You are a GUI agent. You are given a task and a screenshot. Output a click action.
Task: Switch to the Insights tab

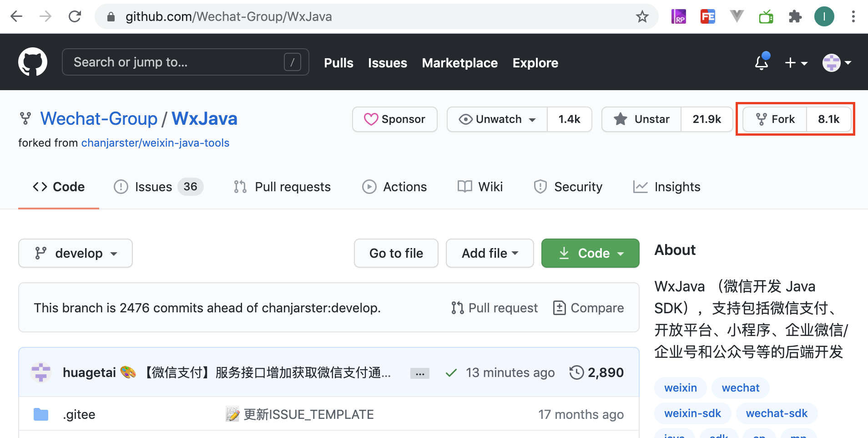666,187
